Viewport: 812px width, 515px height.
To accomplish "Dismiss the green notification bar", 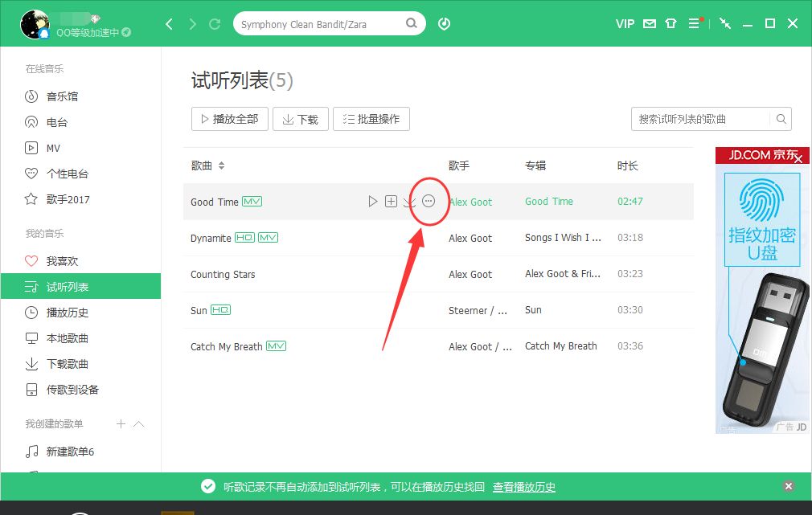I will 789,487.
